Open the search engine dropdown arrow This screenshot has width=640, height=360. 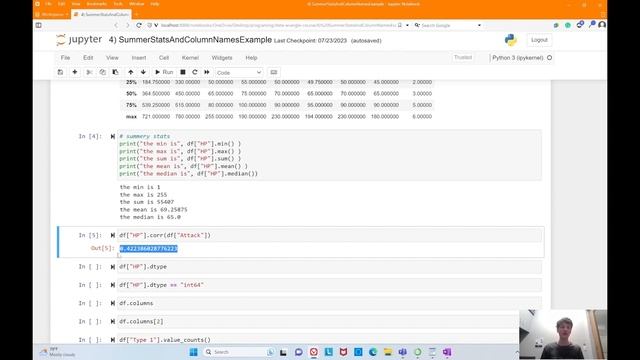479,25
